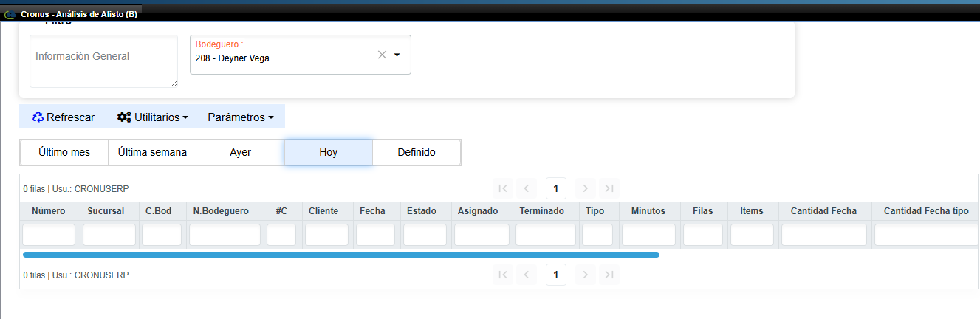Click the Terminado filter input
980x319 pixels.
click(x=545, y=235)
